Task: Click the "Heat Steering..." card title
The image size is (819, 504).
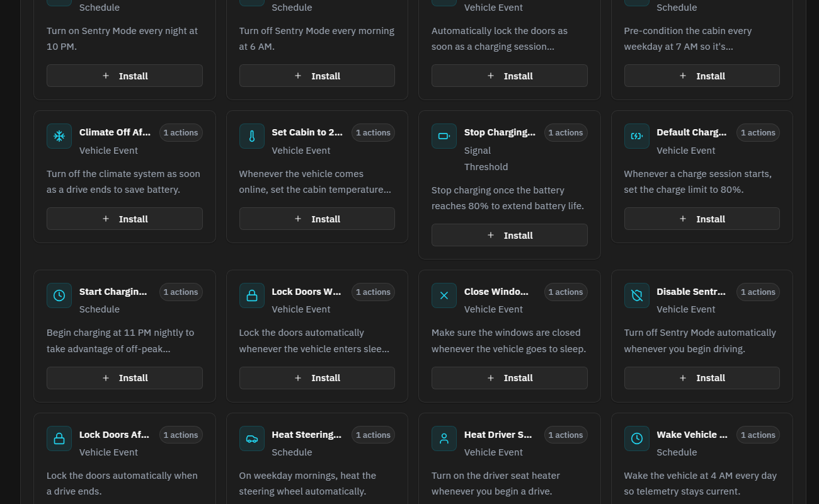Action: (307, 435)
